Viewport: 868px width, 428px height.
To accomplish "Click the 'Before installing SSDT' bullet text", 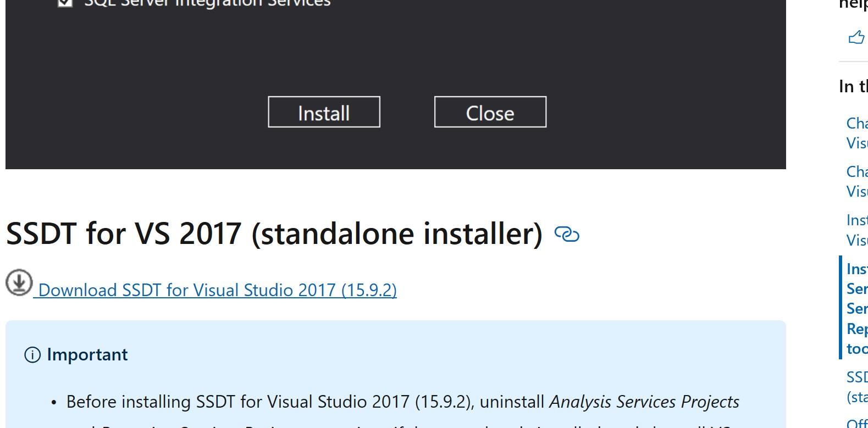I will click(x=305, y=402).
